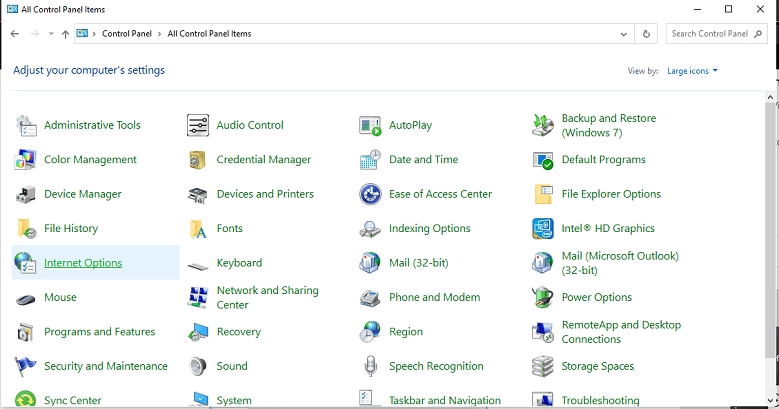
Task: Open the Programs and Features icon
Action: tap(26, 331)
